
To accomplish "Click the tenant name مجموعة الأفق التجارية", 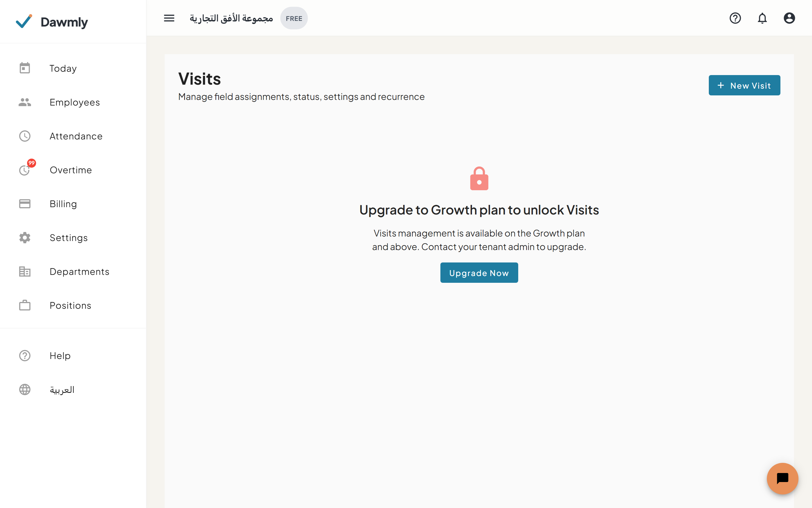I will click(x=231, y=18).
